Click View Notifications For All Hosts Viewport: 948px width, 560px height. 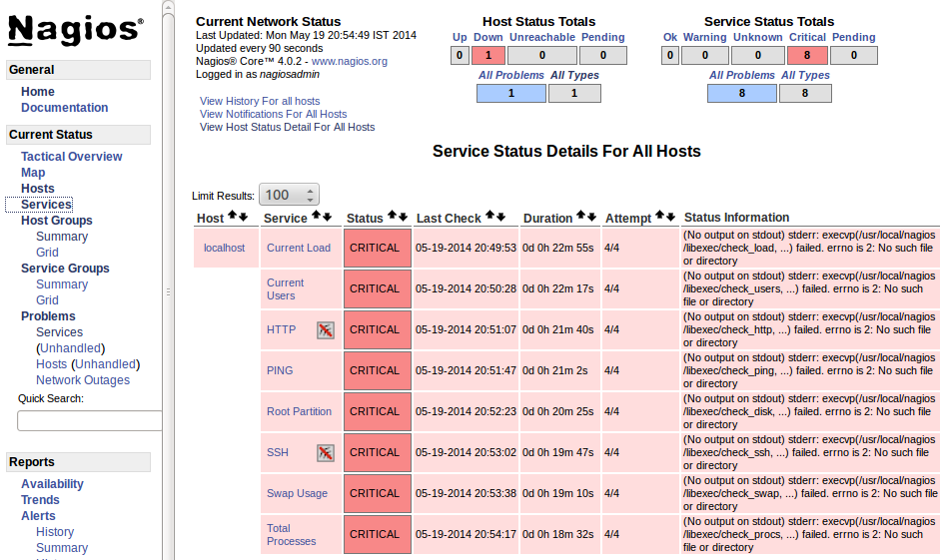pos(274,114)
